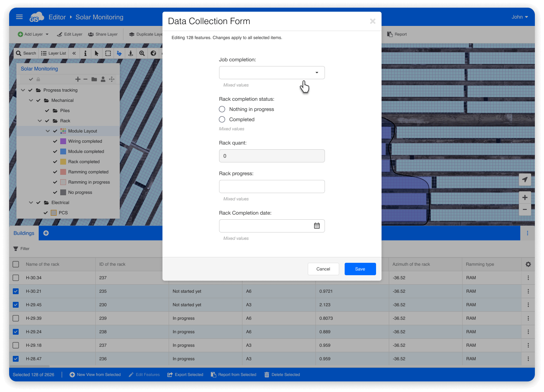The width and height of the screenshot is (544, 392).
Task: Select the freehand lasso selection tool
Action: click(x=119, y=53)
